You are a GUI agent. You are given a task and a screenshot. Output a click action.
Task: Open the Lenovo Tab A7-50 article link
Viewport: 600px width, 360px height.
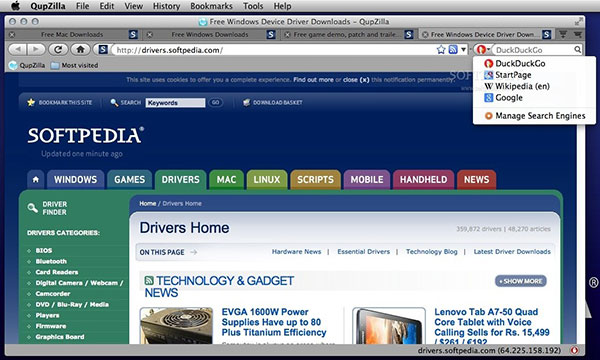point(492,326)
